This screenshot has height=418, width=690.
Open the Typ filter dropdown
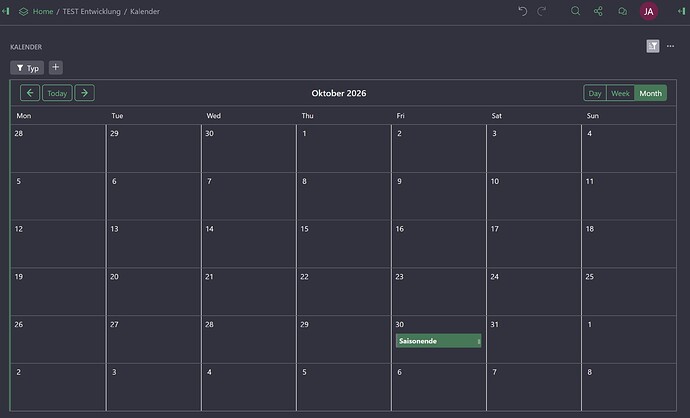click(27, 68)
